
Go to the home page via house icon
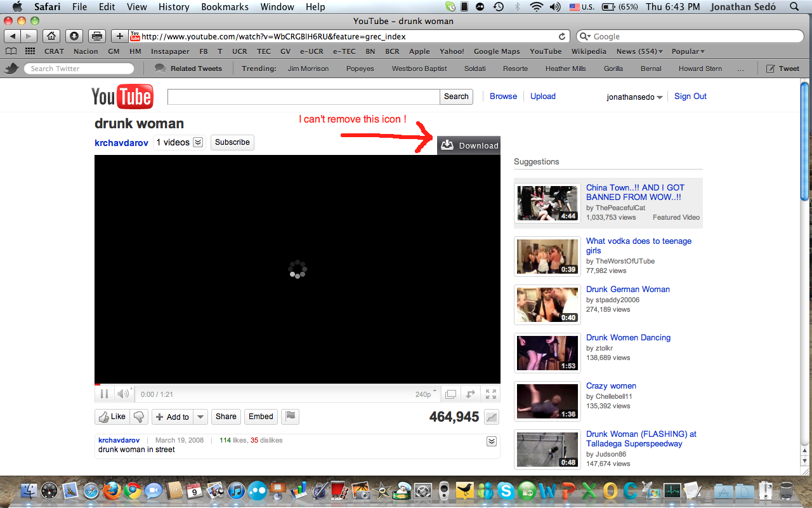pyautogui.click(x=52, y=36)
